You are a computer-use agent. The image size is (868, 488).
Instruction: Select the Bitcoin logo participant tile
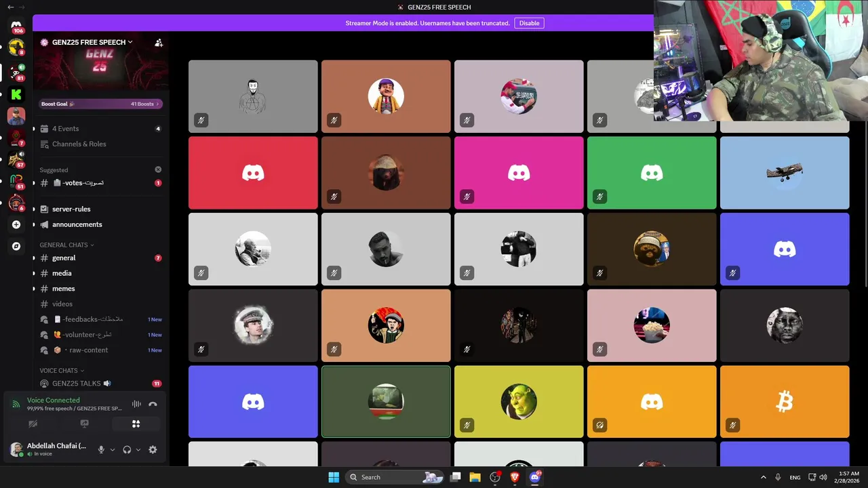click(785, 402)
